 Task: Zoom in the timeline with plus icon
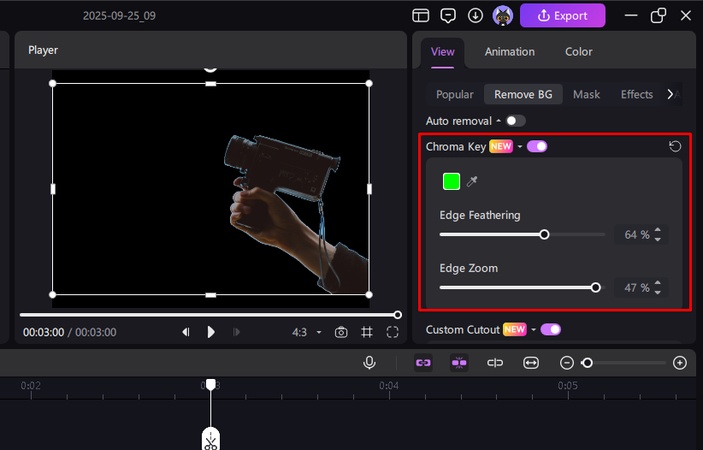click(680, 362)
